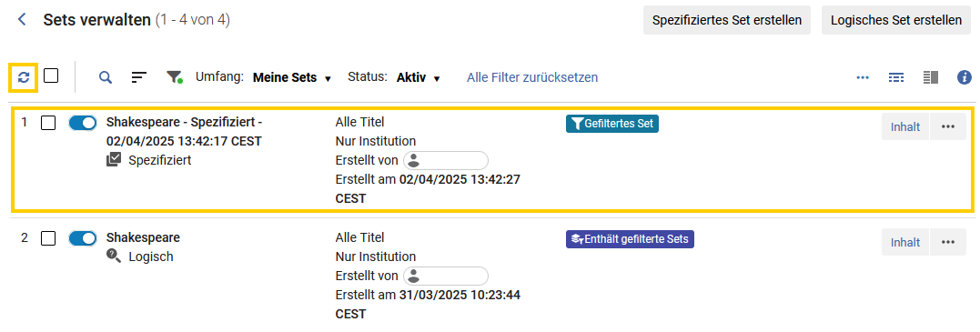Open the blue three-dots toolbar menu

(x=864, y=77)
